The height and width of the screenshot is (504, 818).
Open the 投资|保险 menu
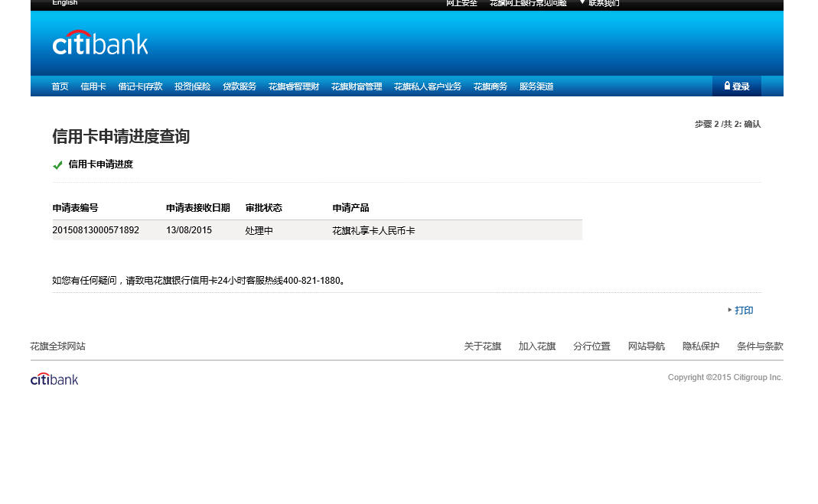click(193, 86)
